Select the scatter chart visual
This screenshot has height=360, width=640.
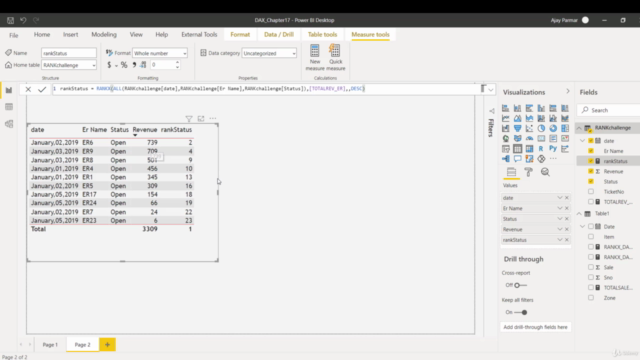click(529, 128)
